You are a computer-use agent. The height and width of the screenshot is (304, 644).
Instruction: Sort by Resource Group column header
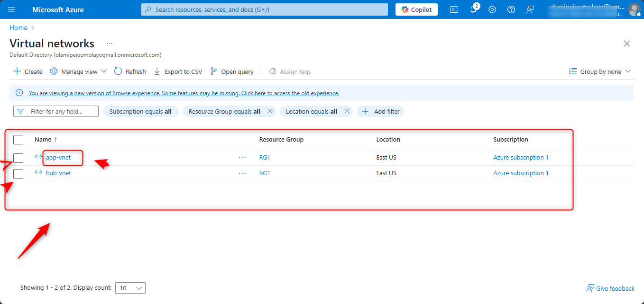point(281,139)
